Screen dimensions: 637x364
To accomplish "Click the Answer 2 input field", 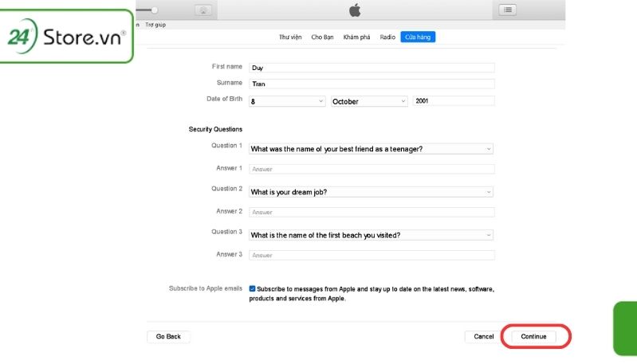I will coord(372,212).
